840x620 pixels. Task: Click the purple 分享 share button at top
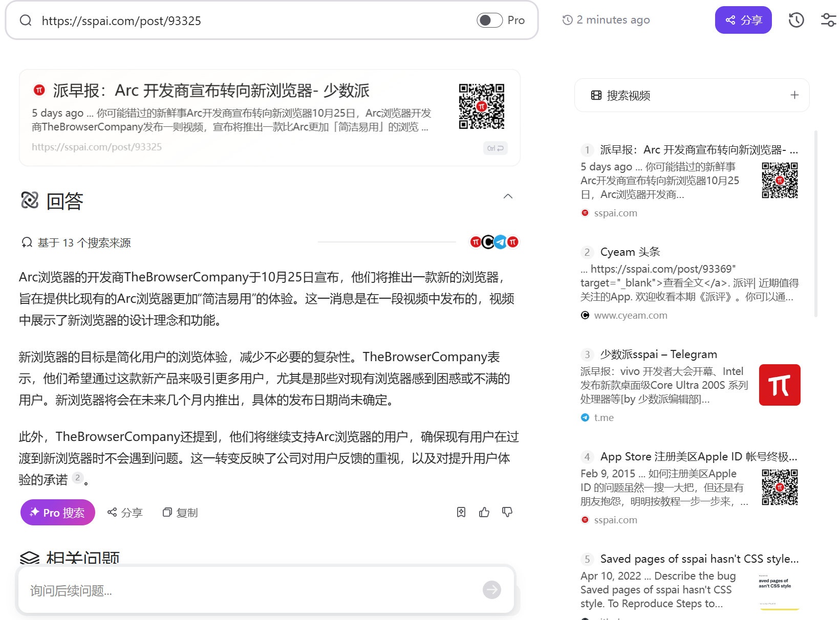(x=743, y=20)
